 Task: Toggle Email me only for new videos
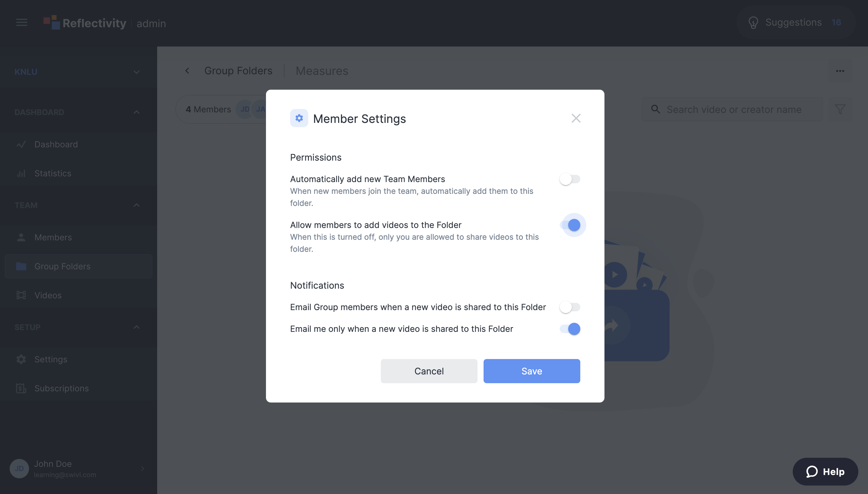pyautogui.click(x=570, y=328)
